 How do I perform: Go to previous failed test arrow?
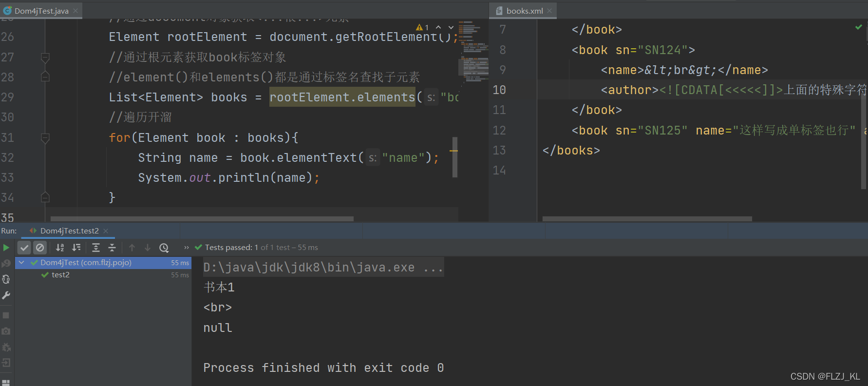pos(132,248)
